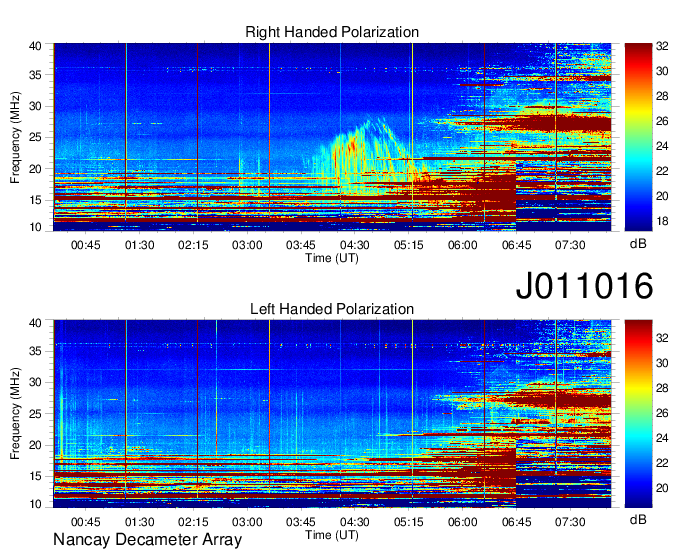
Task: Click the 00:45 time tick of Right Handed plot
Action: point(85,245)
